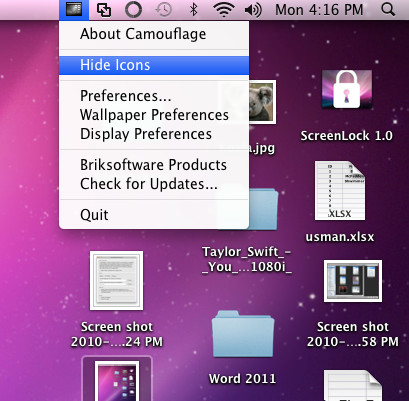Select Screen shot 2010-...58 PM thumbnail
This screenshot has width=409, height=401.
(x=353, y=281)
